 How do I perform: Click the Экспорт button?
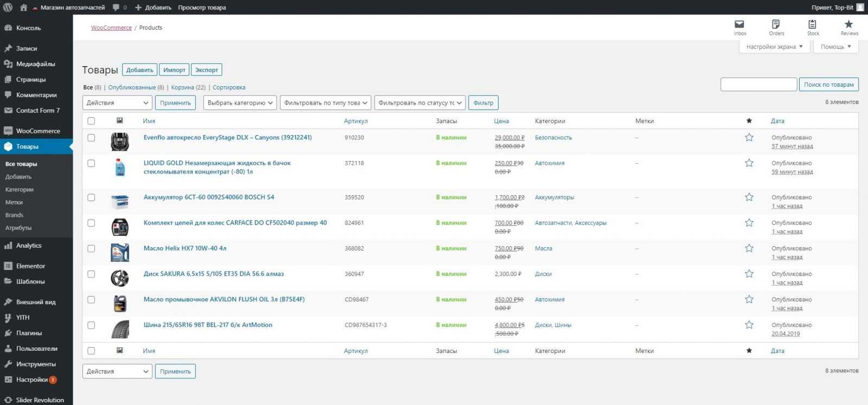(x=207, y=70)
